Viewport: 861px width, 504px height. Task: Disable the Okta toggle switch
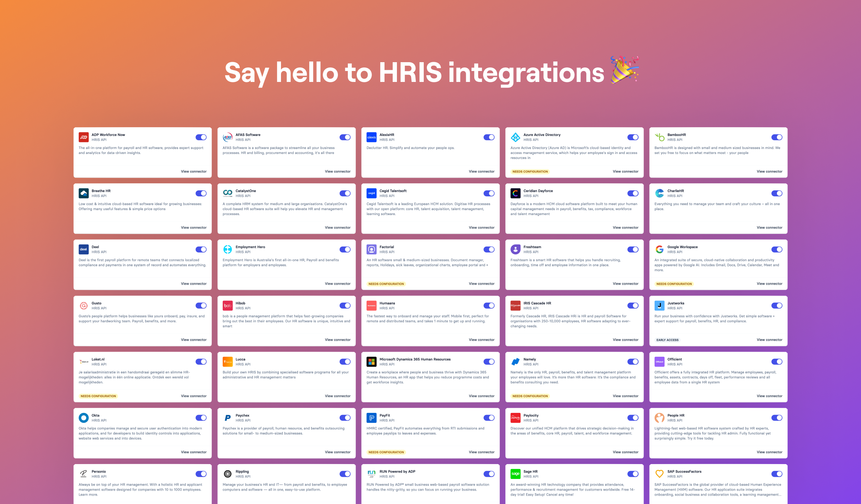tap(201, 418)
